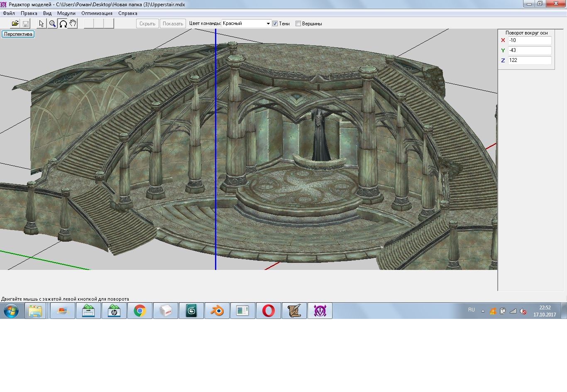
Task: Open the Модули menu
Action: coord(66,13)
